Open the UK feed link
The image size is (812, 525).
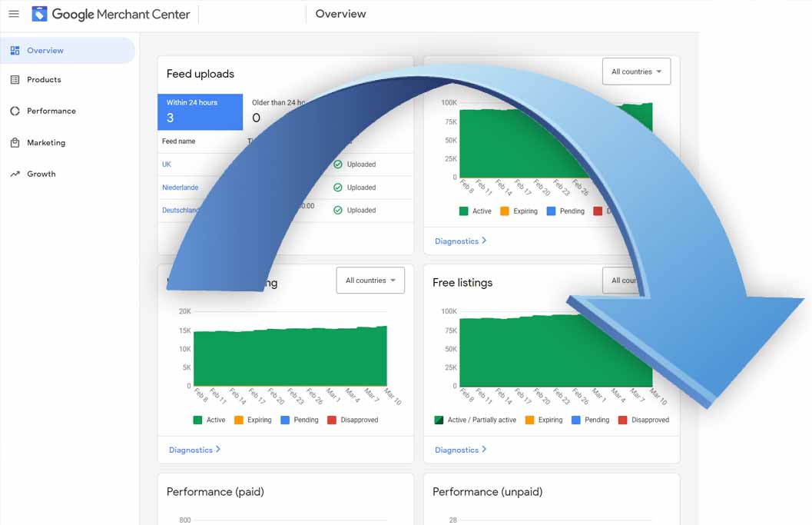[167, 164]
